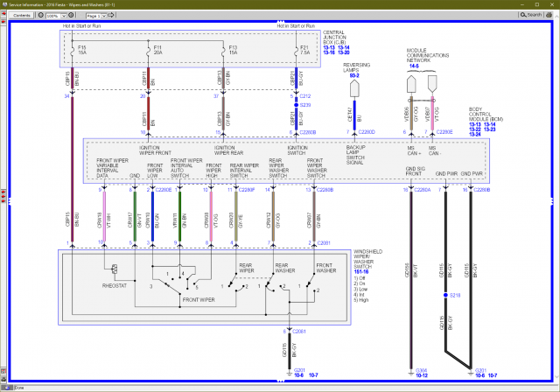560x392 pixels.
Task: Maximize the Service Information window
Action: click(537, 4)
